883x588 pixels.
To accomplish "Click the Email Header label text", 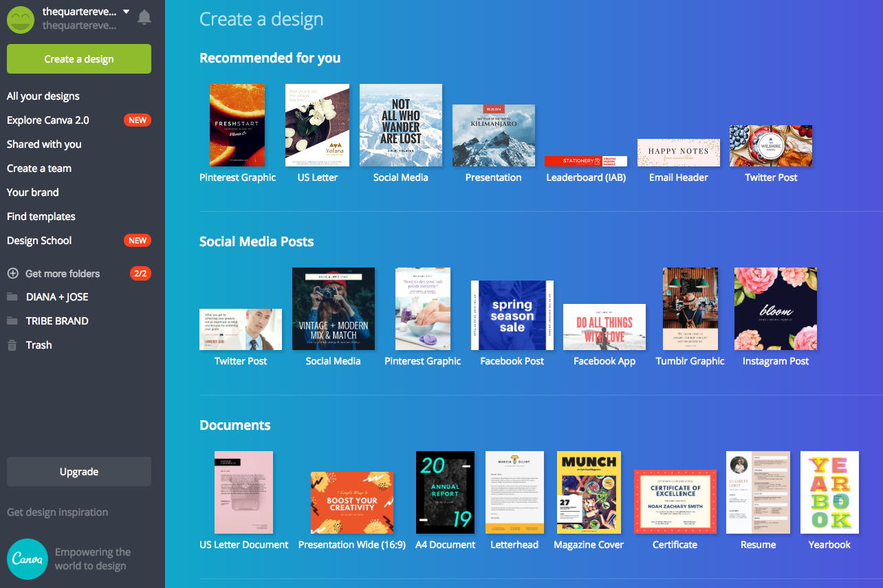I will [x=679, y=177].
